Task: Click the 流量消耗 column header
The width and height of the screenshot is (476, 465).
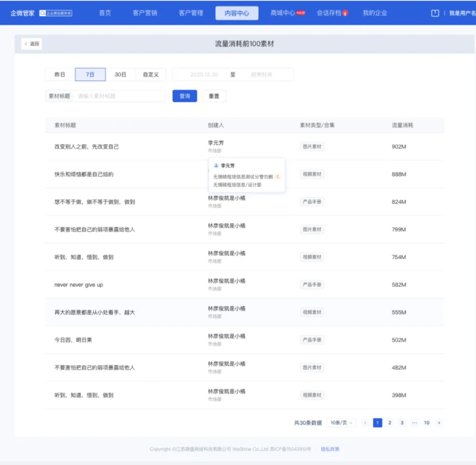Action: (x=402, y=125)
